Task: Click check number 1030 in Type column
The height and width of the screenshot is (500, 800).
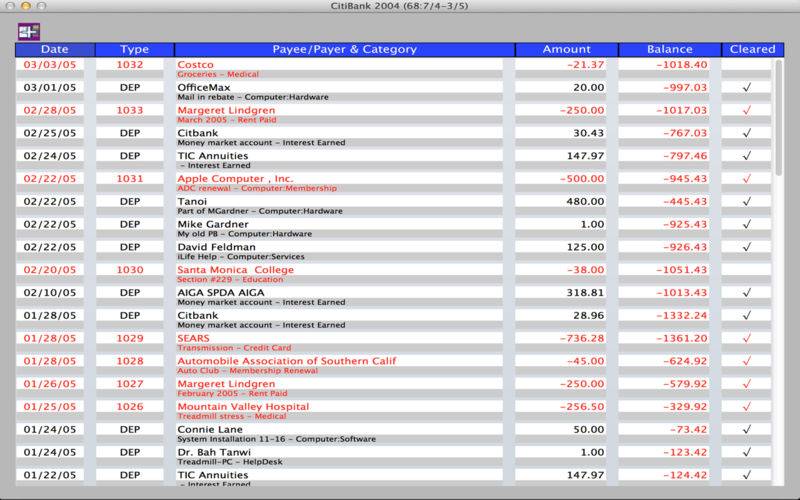Action: pos(130,270)
